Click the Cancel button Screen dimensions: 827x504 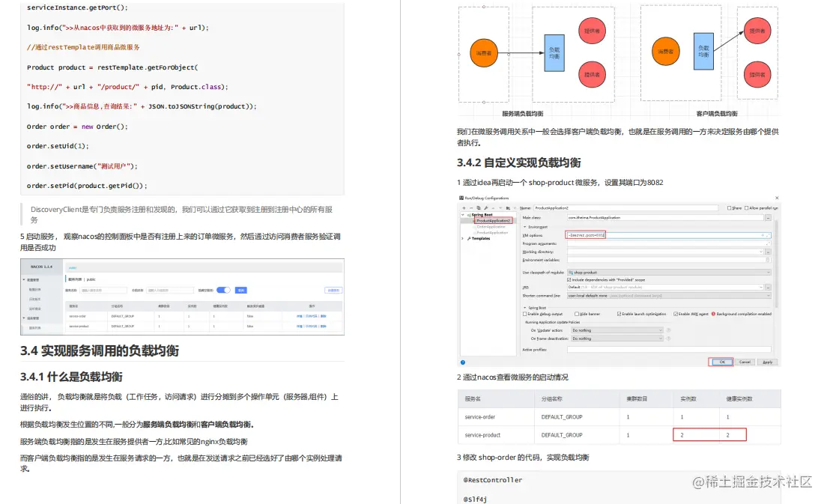pos(745,362)
